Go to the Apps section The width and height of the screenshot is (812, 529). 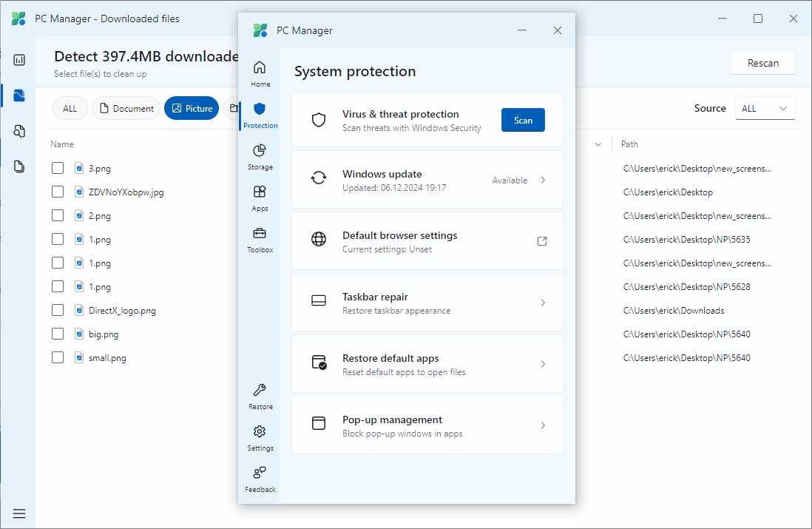point(260,198)
